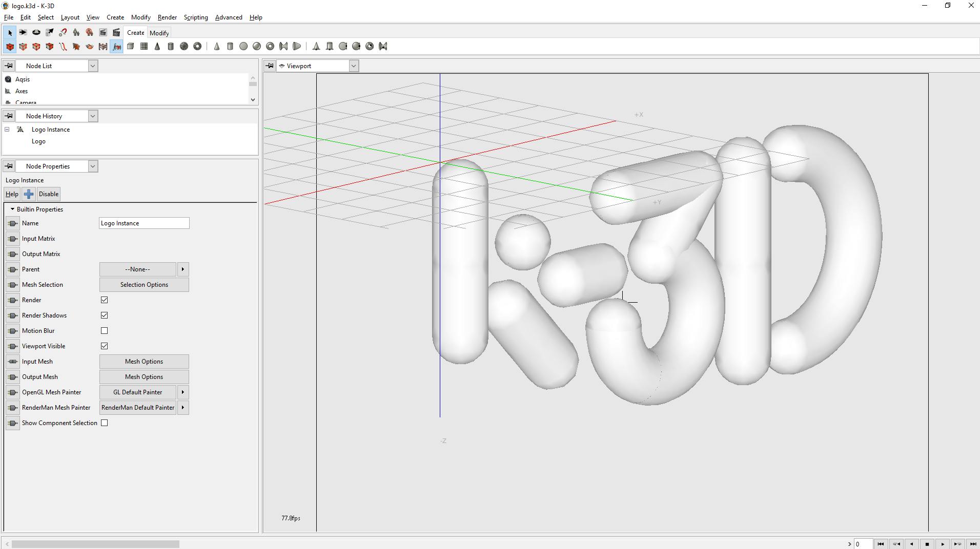980x549 pixels.
Task: Open the Viewport panel dropdown
Action: (x=354, y=66)
